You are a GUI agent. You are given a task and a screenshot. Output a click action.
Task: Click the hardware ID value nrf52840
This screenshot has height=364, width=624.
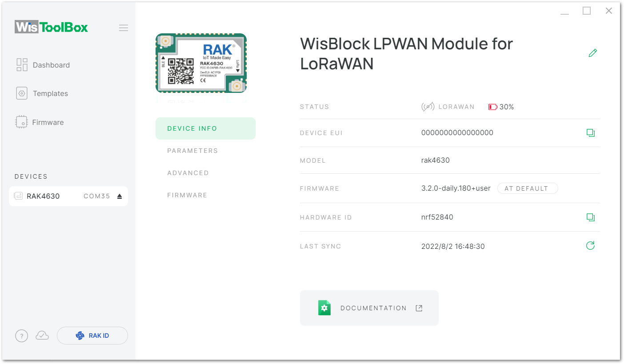pos(437,217)
